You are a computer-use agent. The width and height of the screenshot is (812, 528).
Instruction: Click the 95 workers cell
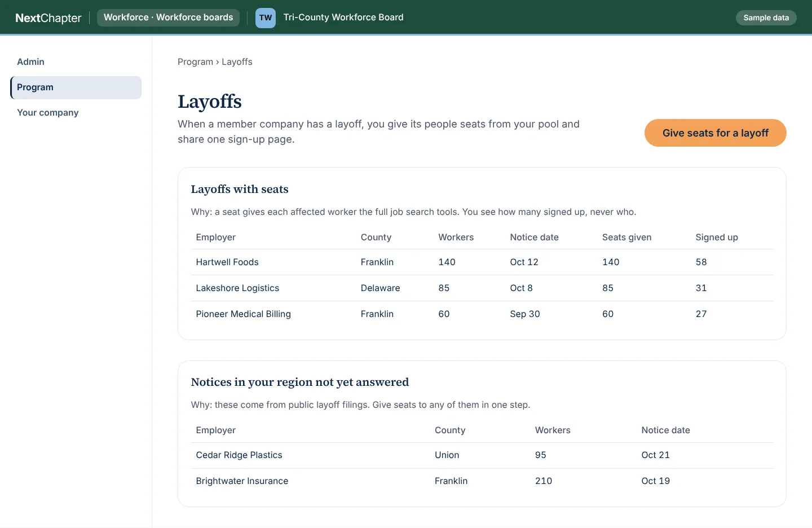pyautogui.click(x=540, y=455)
